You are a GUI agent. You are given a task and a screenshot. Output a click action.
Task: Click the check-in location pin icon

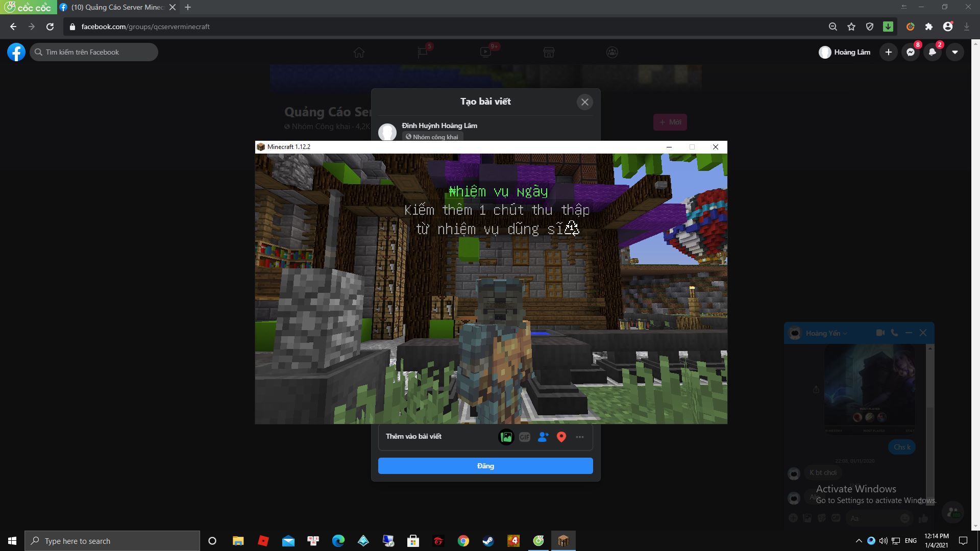click(561, 437)
